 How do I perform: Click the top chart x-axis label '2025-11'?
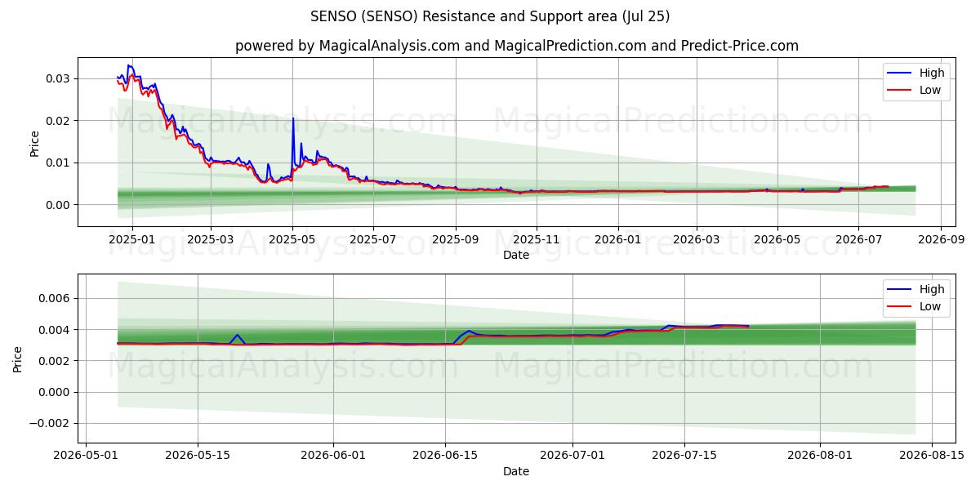point(537,240)
